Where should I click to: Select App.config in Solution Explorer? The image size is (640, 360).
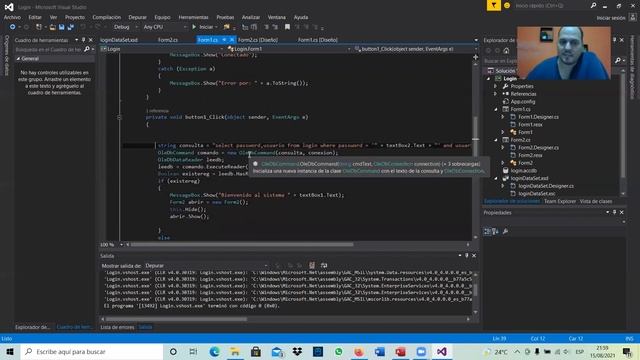(522, 102)
